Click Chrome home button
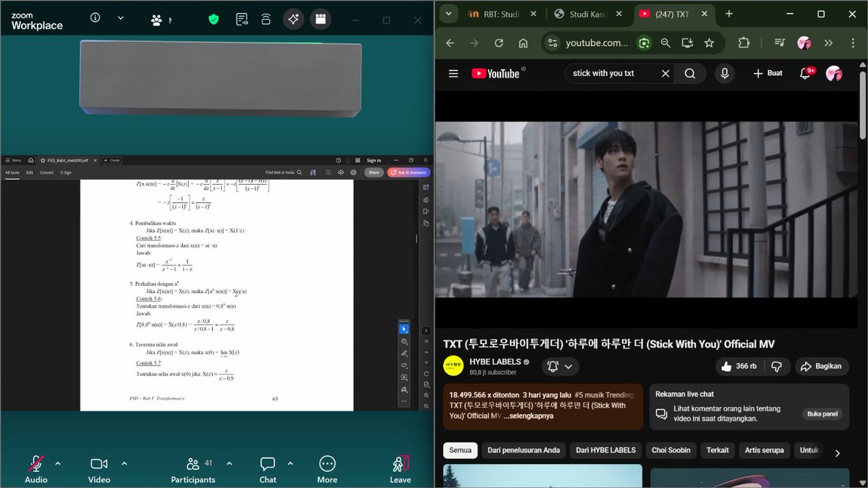Viewport: 868px width, 488px height. [523, 43]
